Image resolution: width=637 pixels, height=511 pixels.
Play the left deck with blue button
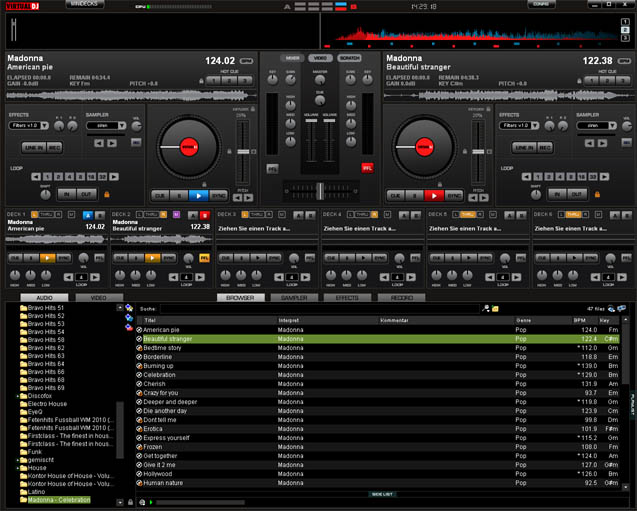pyautogui.click(x=199, y=196)
